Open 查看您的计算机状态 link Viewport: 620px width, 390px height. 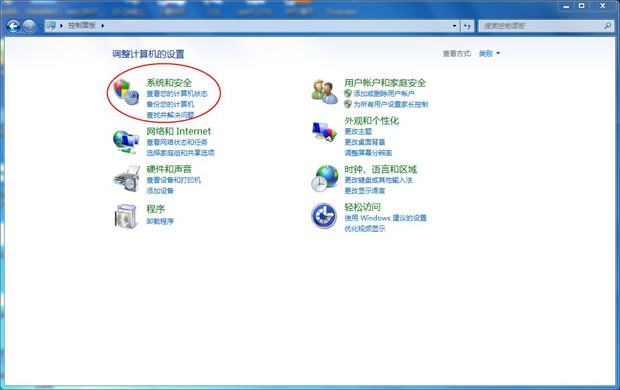coord(177,94)
